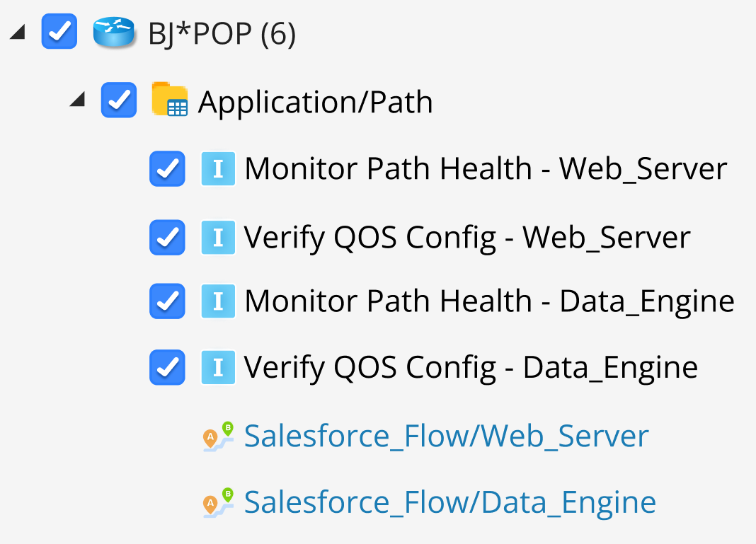Click the Application/Path folder icon
This screenshot has height=544, width=756.
170,100
